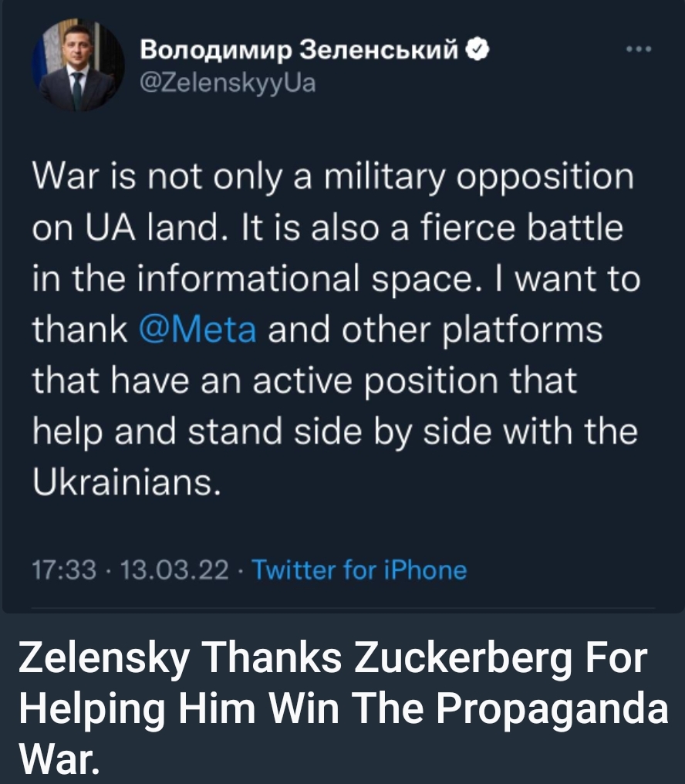Follow the @Meta mention link

pyautogui.click(x=200, y=329)
